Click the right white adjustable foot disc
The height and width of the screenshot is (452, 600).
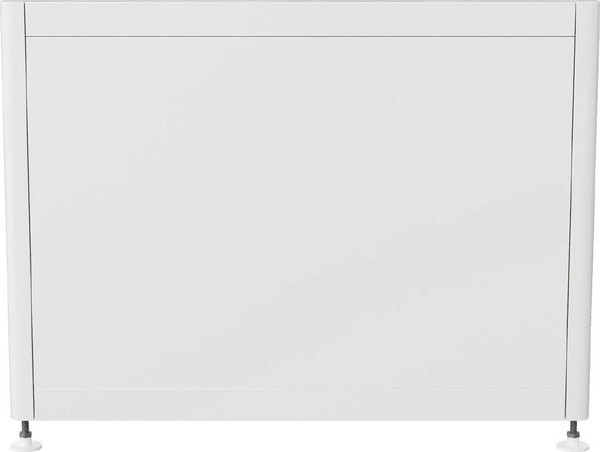(573, 446)
